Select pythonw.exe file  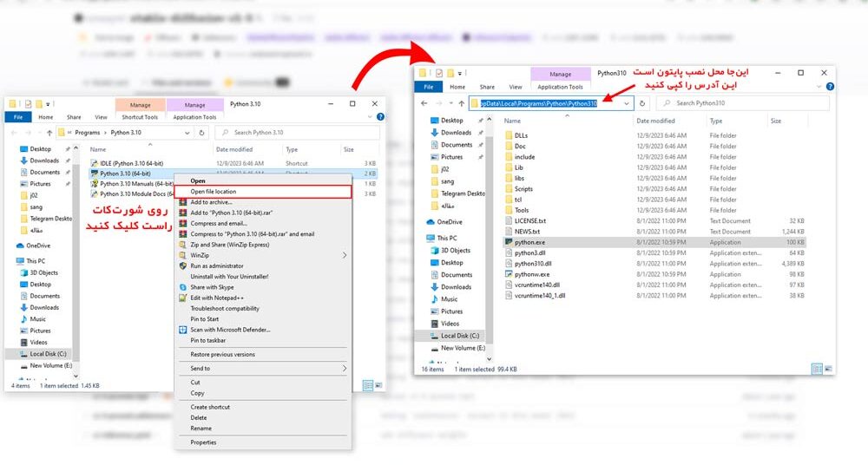point(532,274)
